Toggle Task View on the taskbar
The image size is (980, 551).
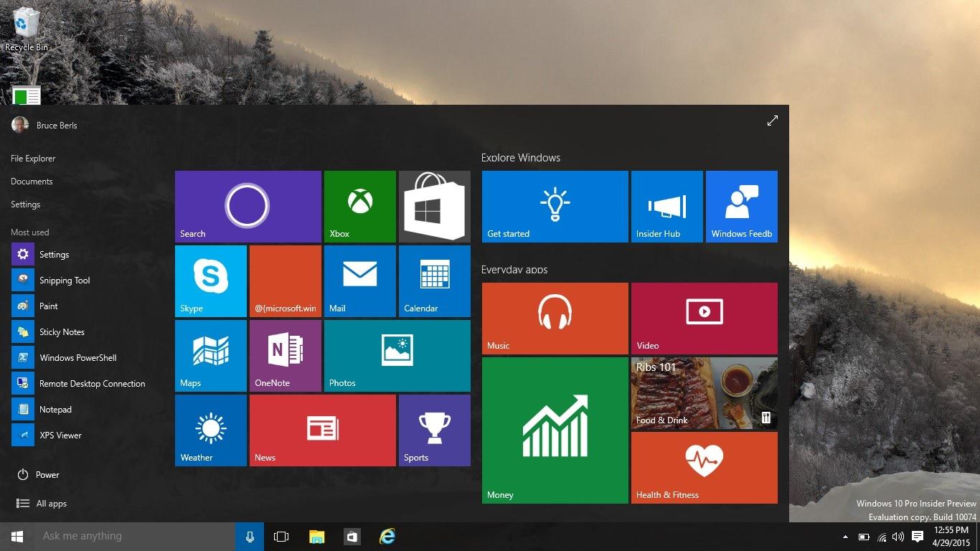point(281,536)
